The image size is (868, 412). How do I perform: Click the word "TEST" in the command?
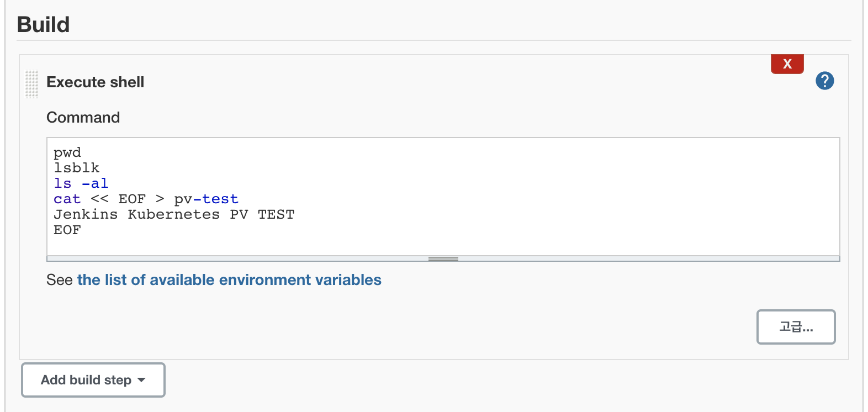point(276,214)
